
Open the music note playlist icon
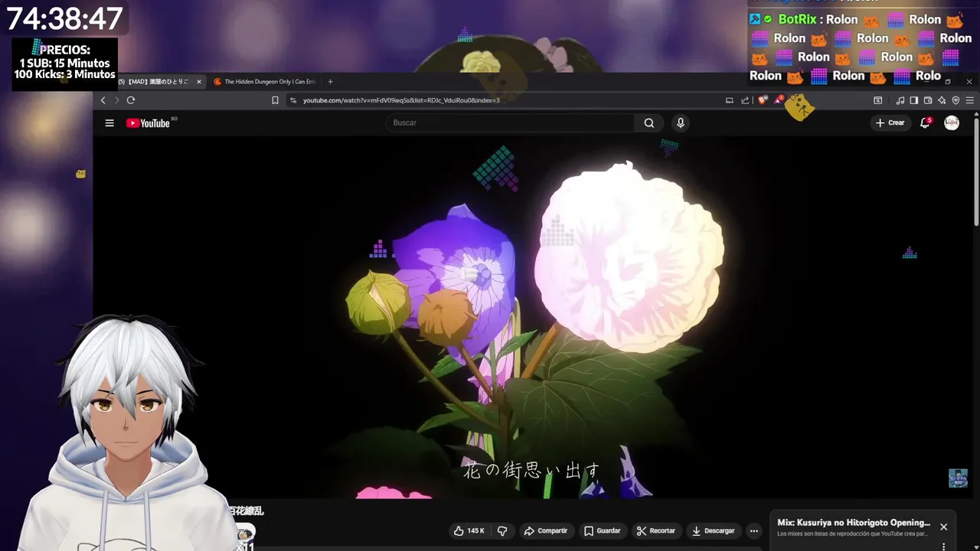(900, 100)
